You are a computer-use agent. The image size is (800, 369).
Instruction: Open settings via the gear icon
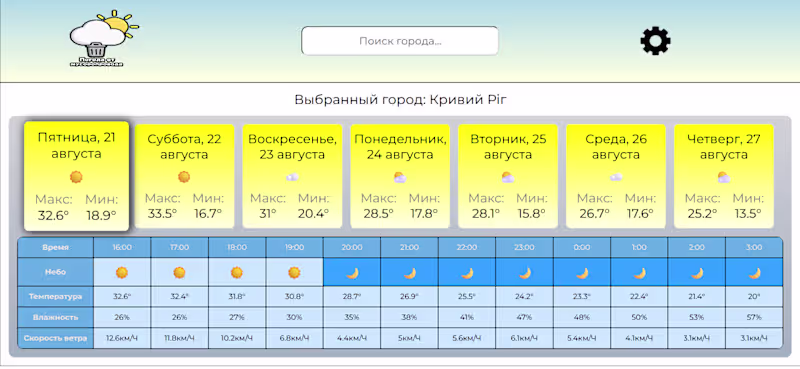[x=656, y=41]
